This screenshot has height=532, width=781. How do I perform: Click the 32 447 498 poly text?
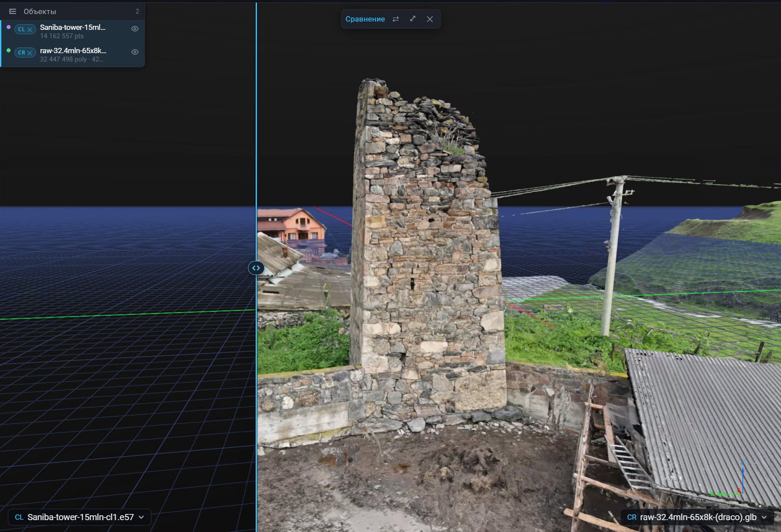63,59
